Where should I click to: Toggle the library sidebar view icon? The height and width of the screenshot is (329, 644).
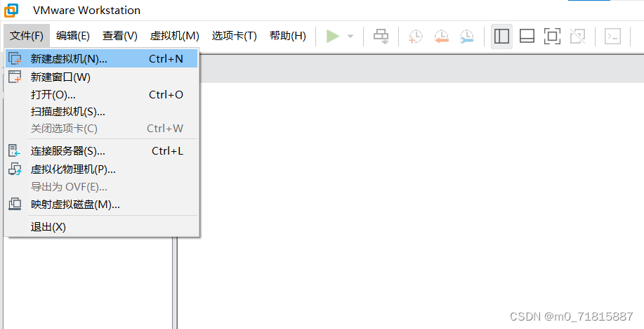(501, 36)
